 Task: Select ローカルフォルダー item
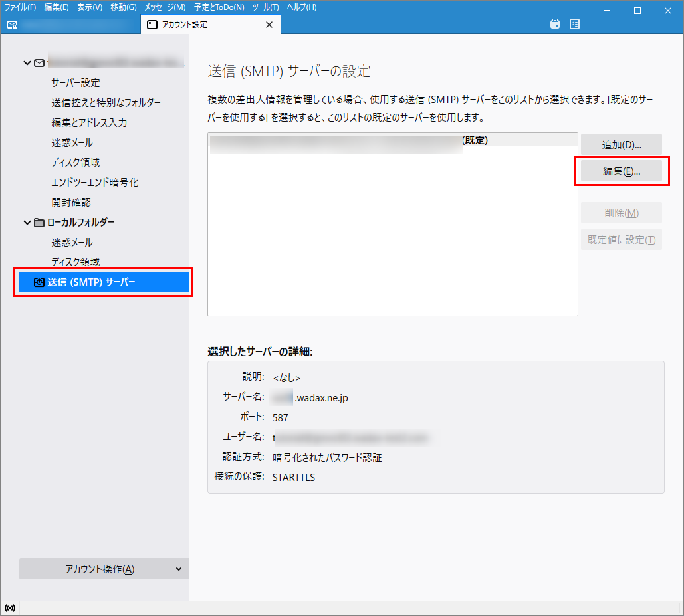pyautogui.click(x=80, y=223)
